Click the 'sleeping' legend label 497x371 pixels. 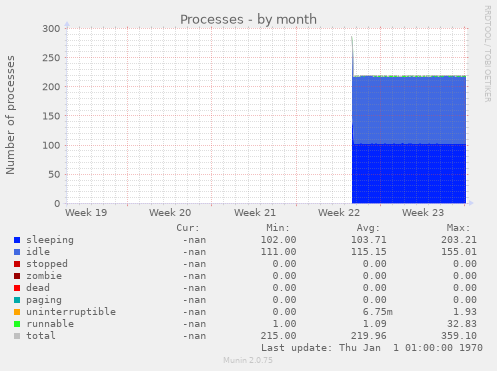coord(50,240)
